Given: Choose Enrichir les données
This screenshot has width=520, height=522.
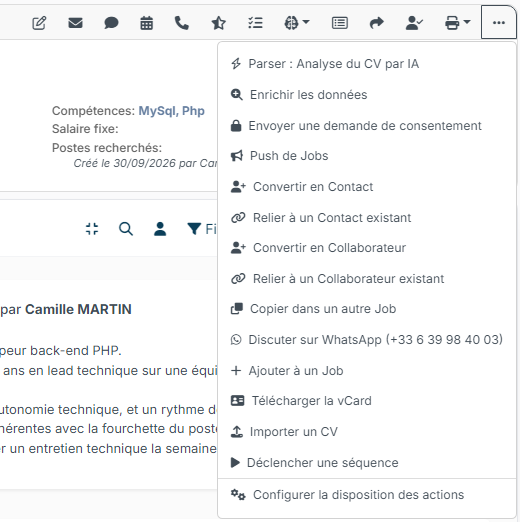Looking at the screenshot, I should [x=367, y=95].
